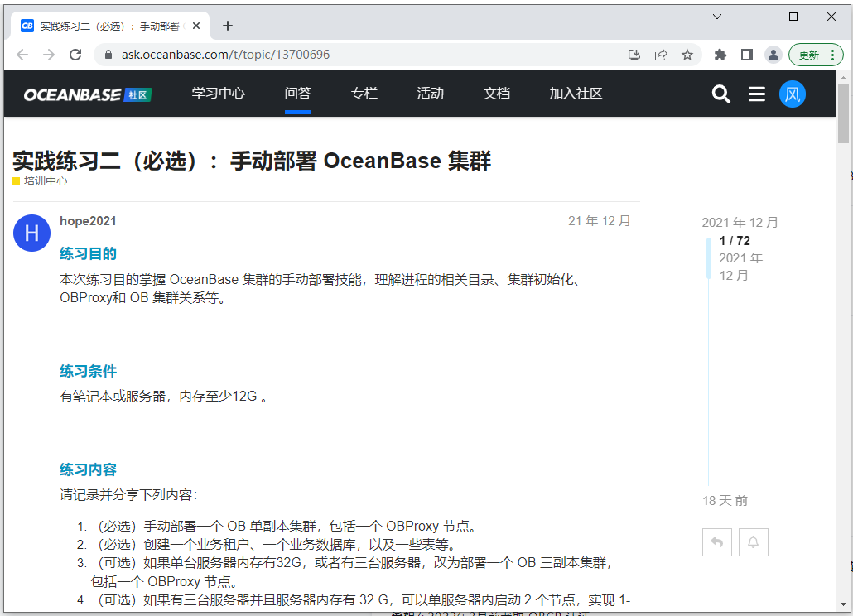Open the 专栏 nav item
853x616 pixels.
[x=364, y=94]
